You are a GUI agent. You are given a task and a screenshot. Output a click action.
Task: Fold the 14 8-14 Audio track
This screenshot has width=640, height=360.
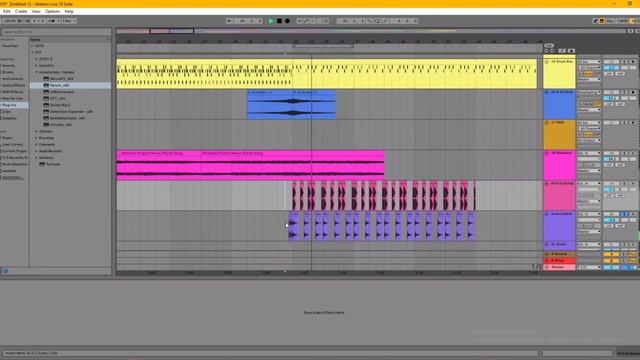click(547, 92)
